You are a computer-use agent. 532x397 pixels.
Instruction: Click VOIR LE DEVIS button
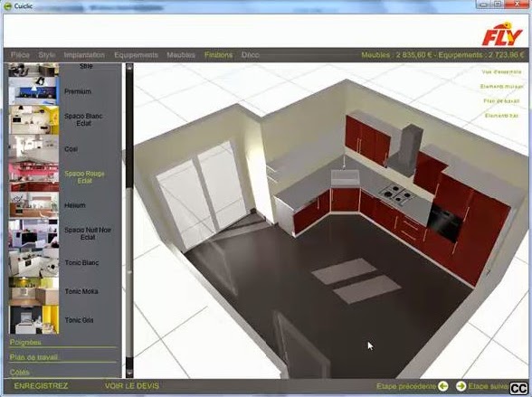pyautogui.click(x=132, y=386)
